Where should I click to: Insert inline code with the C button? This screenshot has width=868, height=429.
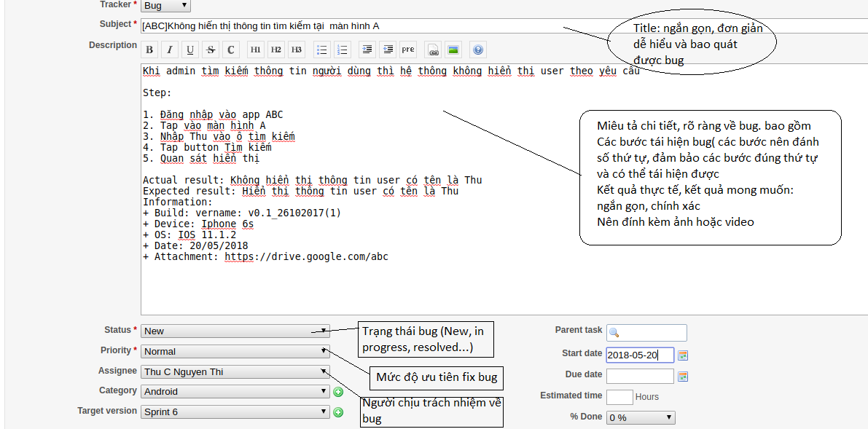point(231,50)
